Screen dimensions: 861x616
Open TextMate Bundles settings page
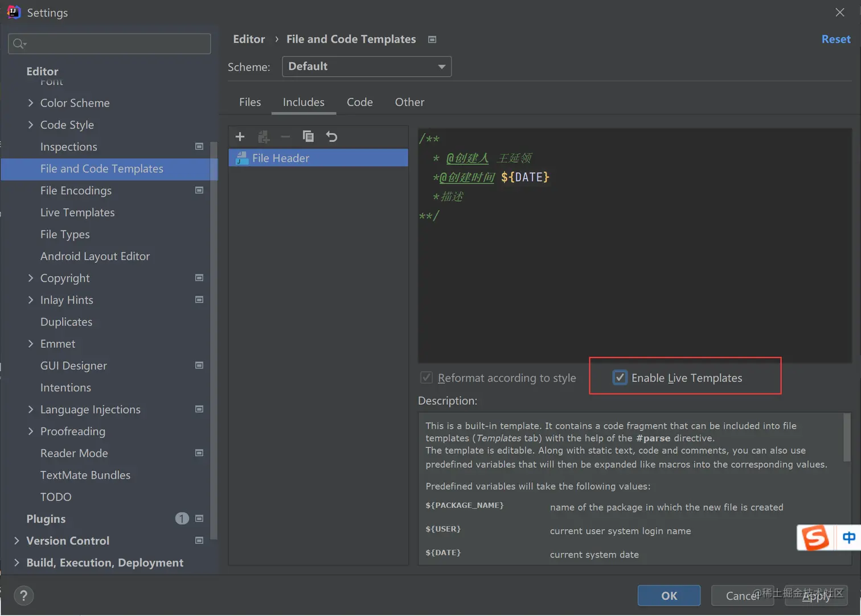click(x=85, y=475)
